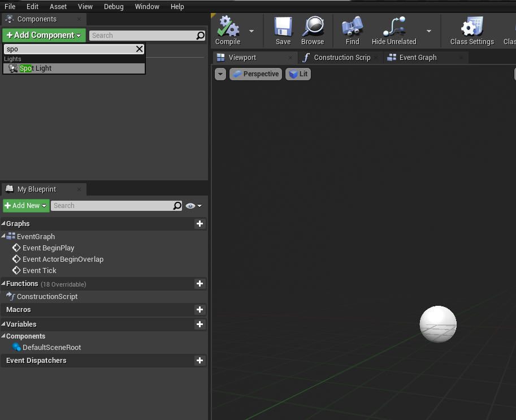Open the eye view options in My Blueprint

coord(193,206)
